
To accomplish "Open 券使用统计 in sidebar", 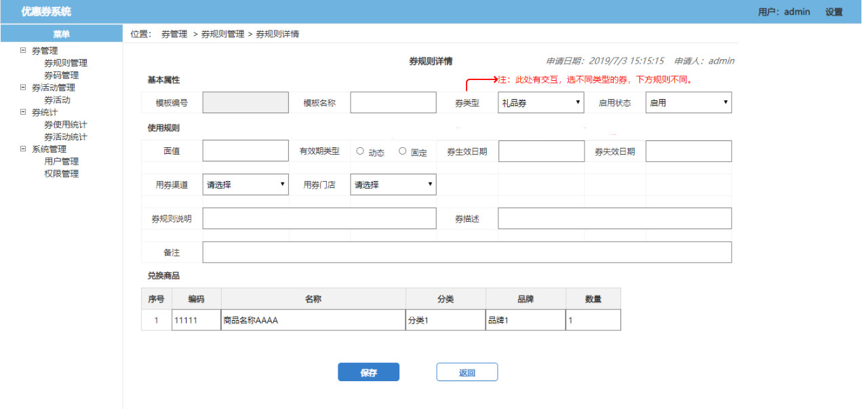I will (66, 125).
